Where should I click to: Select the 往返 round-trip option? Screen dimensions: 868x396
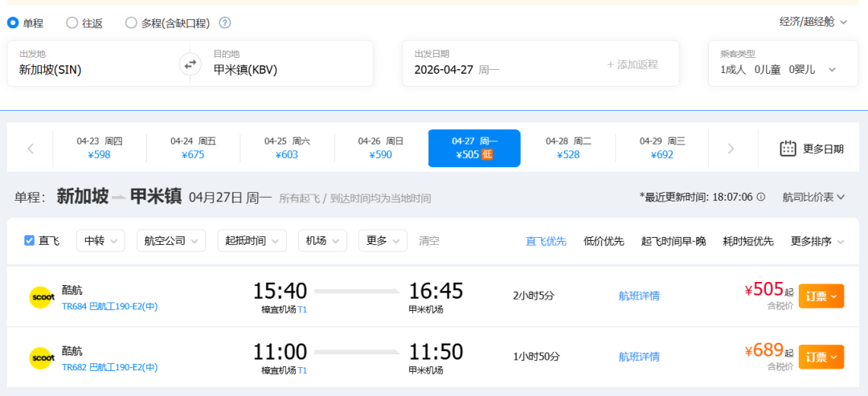(x=72, y=22)
